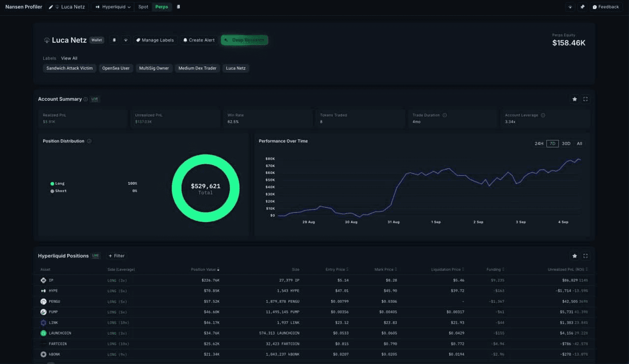Open the Feedback button
The height and width of the screenshot is (364, 629).
tap(606, 7)
